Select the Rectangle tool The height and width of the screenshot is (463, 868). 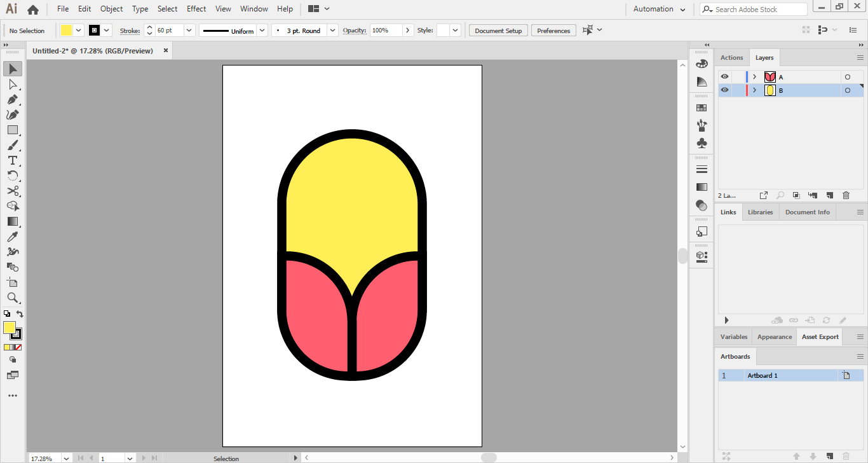point(13,130)
